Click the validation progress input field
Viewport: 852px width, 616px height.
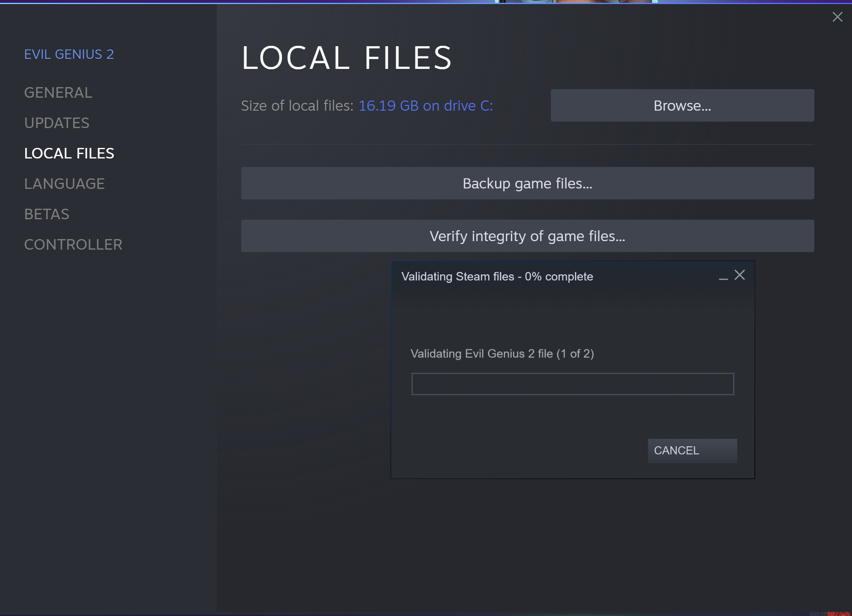573,384
